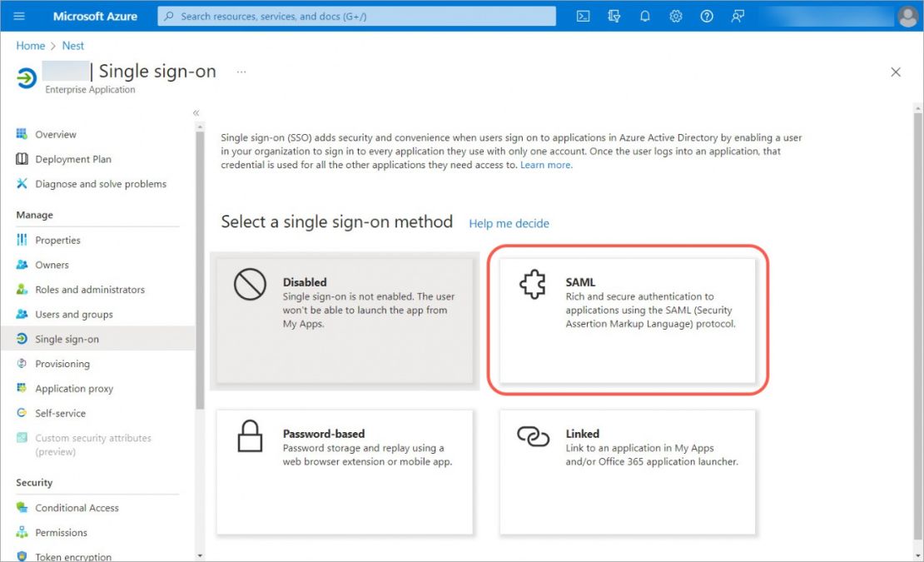Click the Diagnose and solve problems wrench icon
The height and width of the screenshot is (562, 924).
(x=22, y=183)
